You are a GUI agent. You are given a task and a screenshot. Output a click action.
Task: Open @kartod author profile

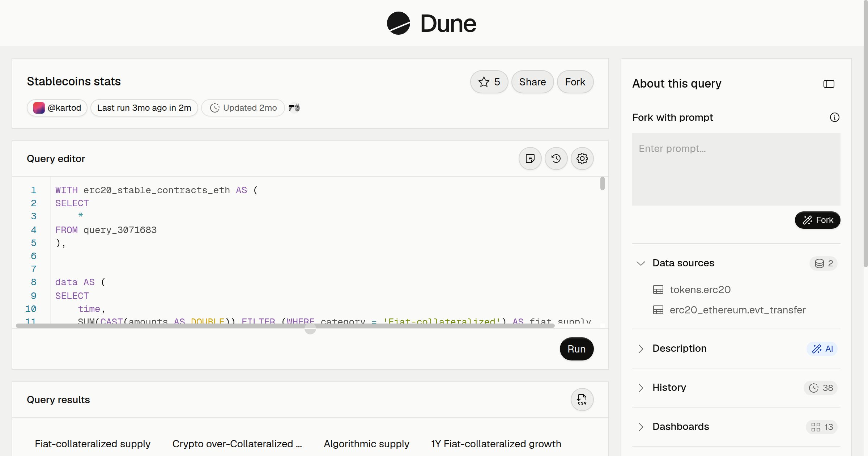(x=57, y=108)
